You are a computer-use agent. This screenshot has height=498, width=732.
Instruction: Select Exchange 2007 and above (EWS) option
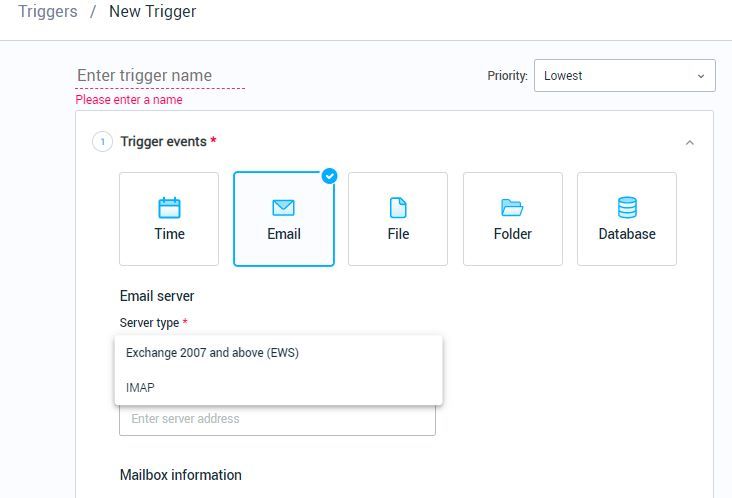[212, 353]
